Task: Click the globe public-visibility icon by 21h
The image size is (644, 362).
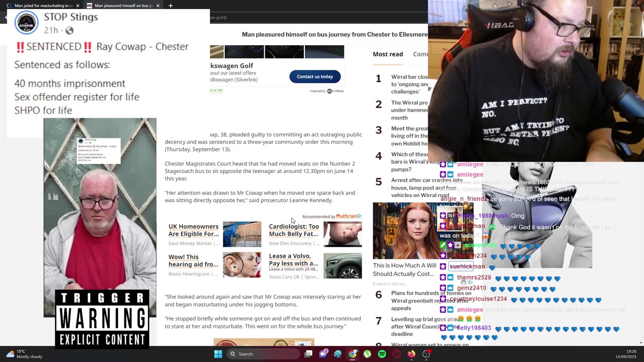Action: [69, 31]
